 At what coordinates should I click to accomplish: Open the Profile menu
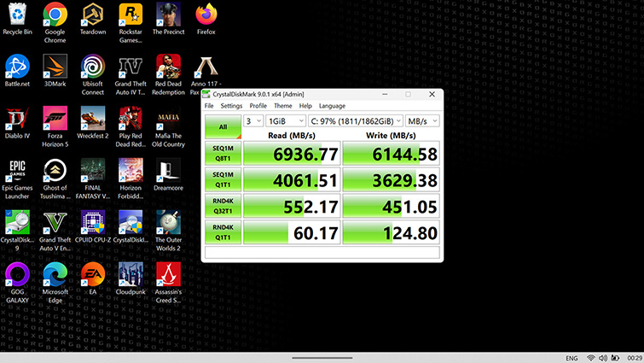click(x=258, y=106)
